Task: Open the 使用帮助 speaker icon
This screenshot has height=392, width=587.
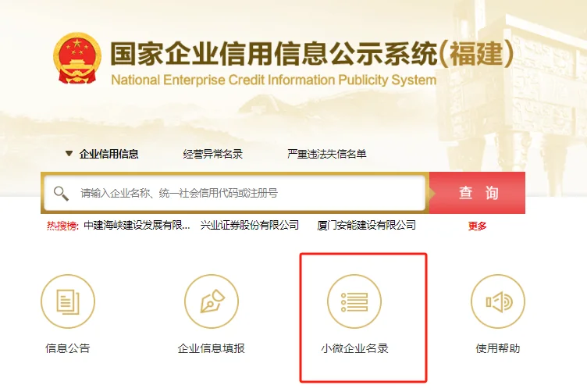Action: 497,301
